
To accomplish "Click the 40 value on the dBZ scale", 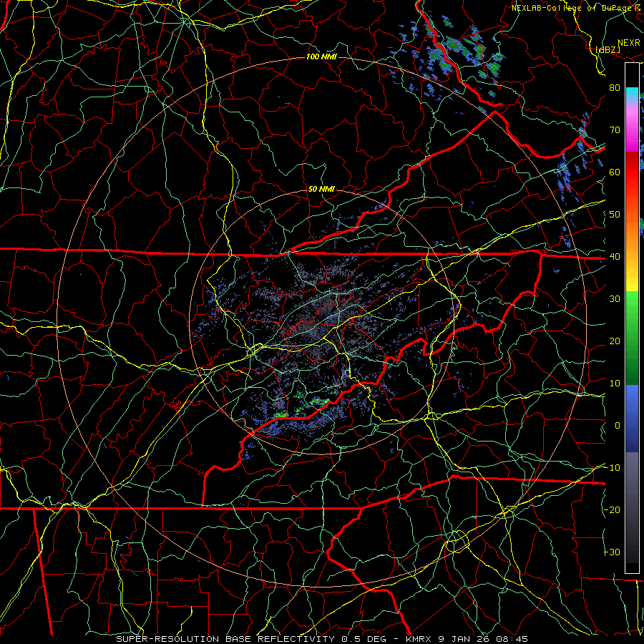I will tap(615, 257).
